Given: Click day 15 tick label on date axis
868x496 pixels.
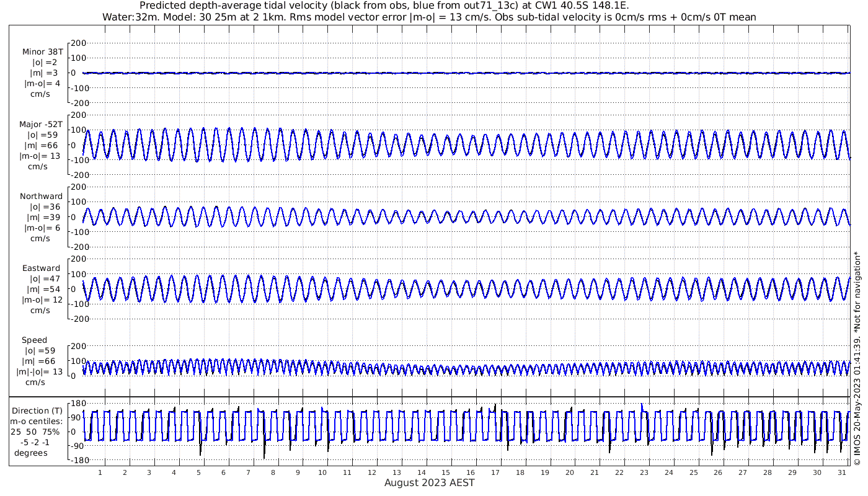Looking at the screenshot, I should [446, 472].
